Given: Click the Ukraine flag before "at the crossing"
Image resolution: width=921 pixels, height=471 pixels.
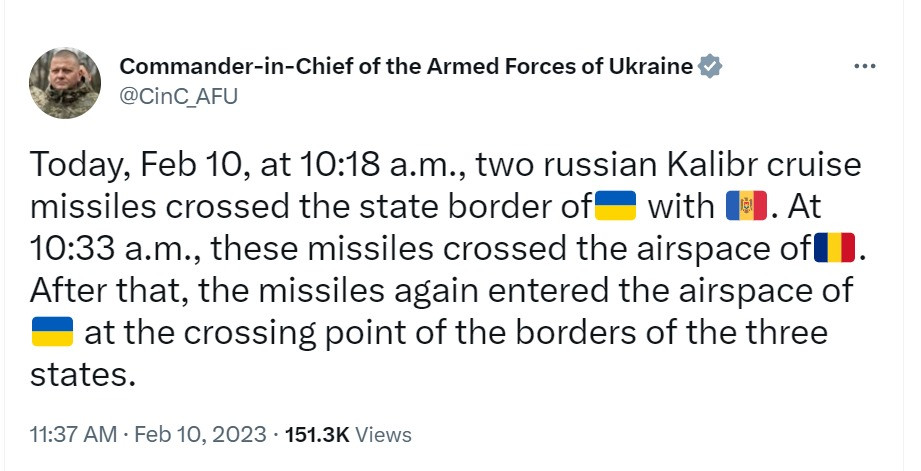Looking at the screenshot, I should 53,332.
